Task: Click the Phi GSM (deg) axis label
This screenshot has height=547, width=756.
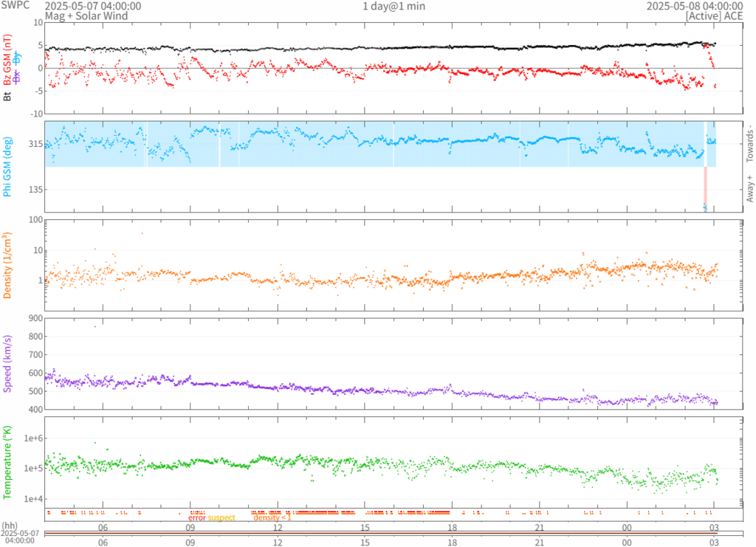Action: point(9,167)
